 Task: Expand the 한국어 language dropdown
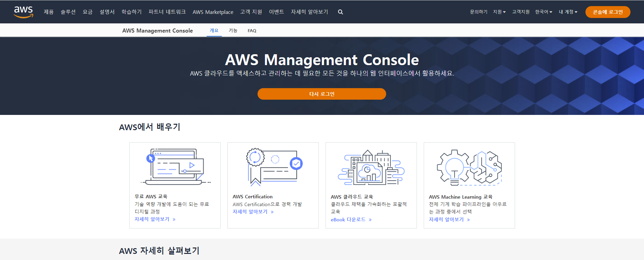(543, 12)
